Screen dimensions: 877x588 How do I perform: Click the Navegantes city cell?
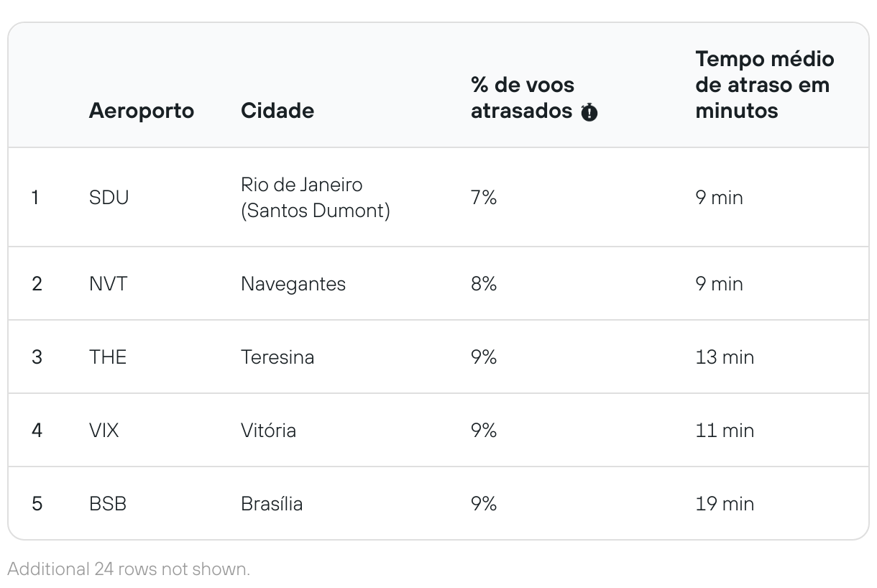click(293, 284)
